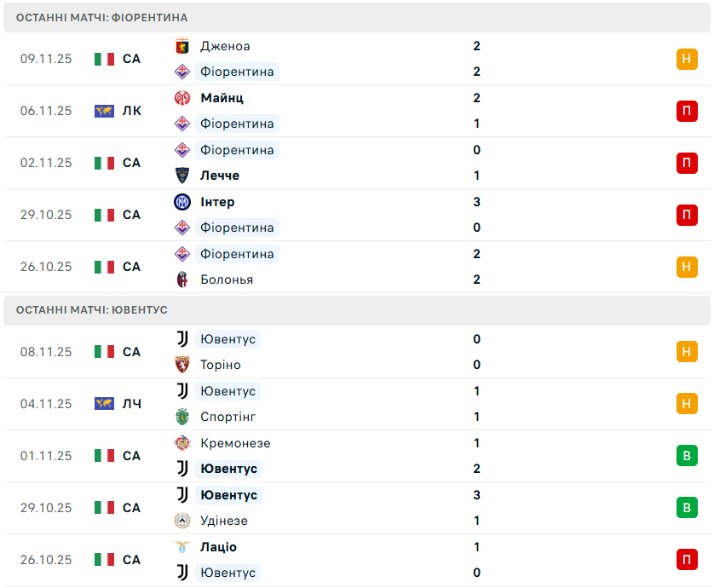Click the Lecce team crest

pos(181,176)
